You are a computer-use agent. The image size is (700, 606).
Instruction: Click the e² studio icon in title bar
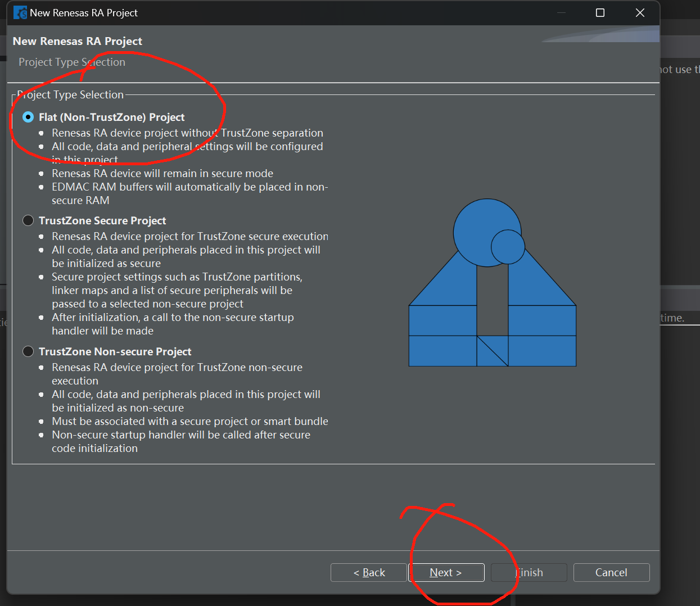[x=20, y=12]
